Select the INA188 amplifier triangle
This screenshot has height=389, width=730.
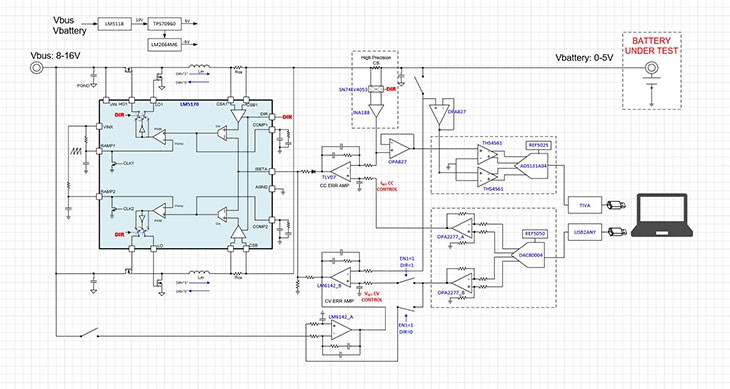(x=376, y=110)
